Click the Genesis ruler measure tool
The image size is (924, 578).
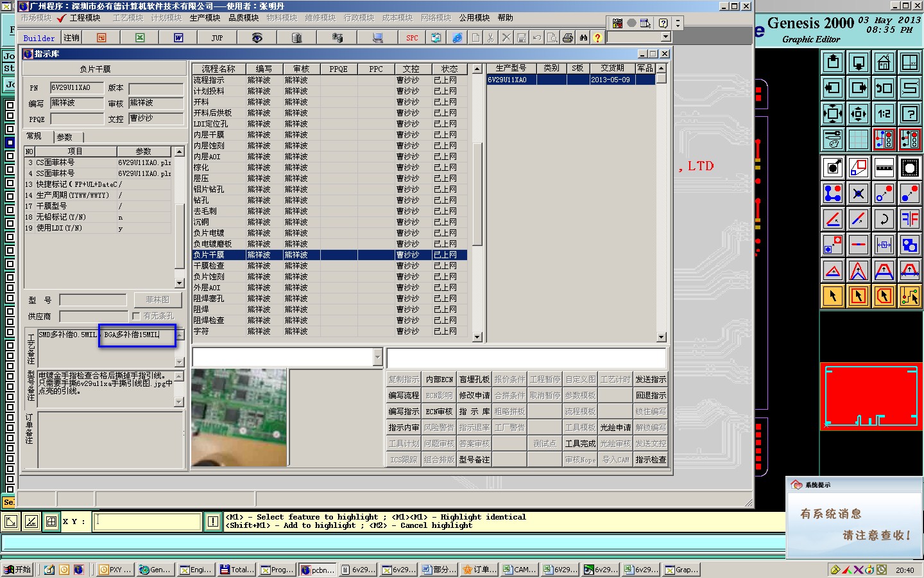pyautogui.click(x=884, y=168)
